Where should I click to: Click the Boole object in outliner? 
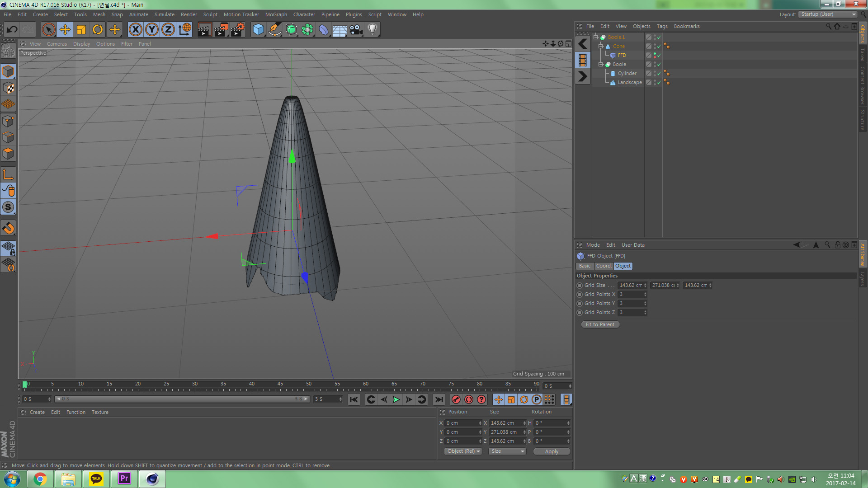tap(619, 64)
